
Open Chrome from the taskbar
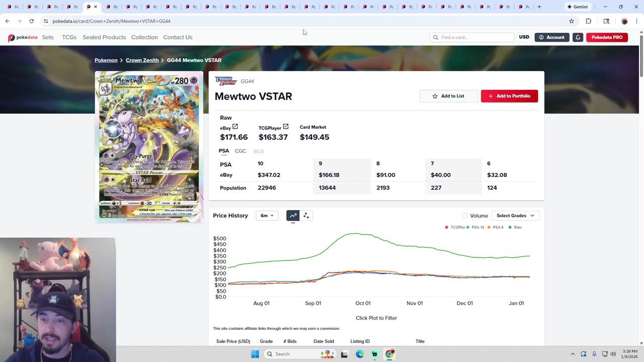coord(389,354)
